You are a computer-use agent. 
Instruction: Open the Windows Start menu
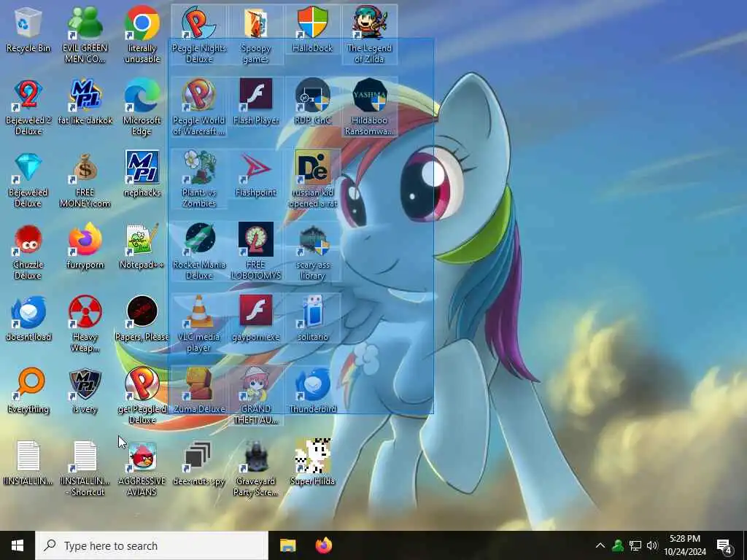18,545
